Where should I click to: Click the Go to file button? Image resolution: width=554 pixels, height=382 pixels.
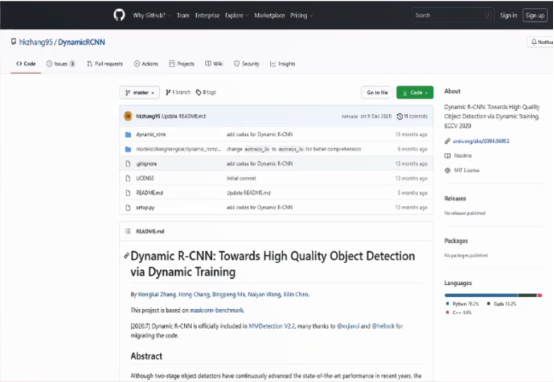click(x=377, y=93)
